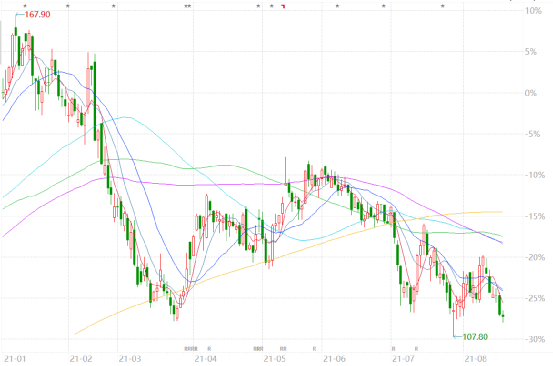
Task: Click the -15% axis label
Action: click(535, 216)
